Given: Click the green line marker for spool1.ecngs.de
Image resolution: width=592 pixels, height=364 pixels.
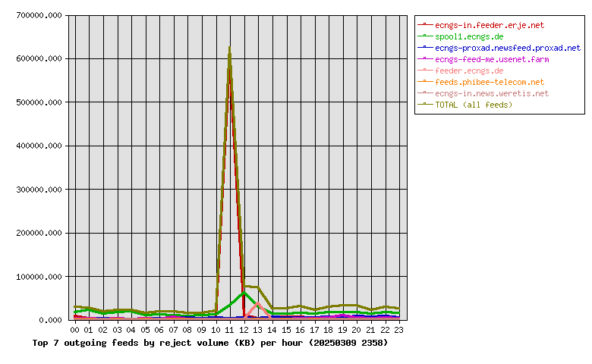Looking at the screenshot, I should tap(425, 36).
